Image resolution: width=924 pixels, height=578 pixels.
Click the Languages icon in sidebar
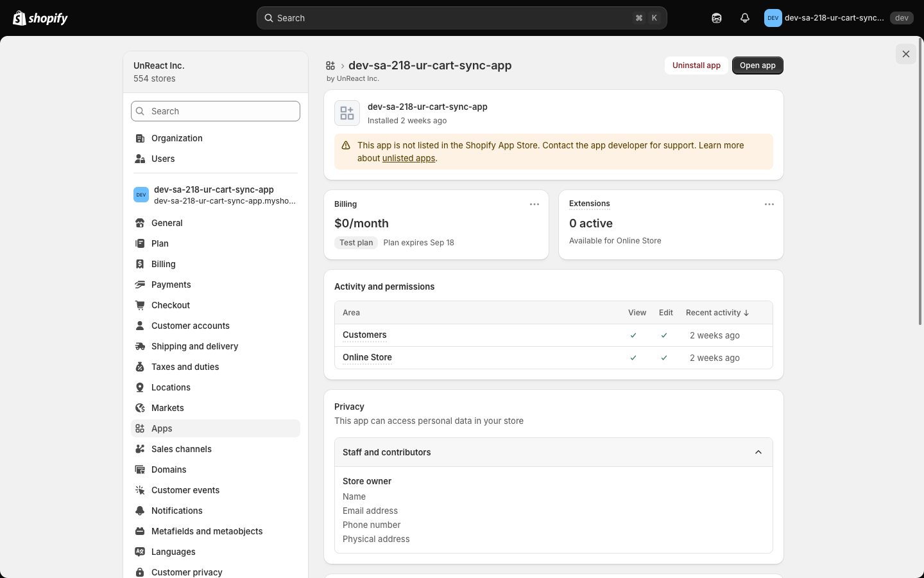pos(140,552)
